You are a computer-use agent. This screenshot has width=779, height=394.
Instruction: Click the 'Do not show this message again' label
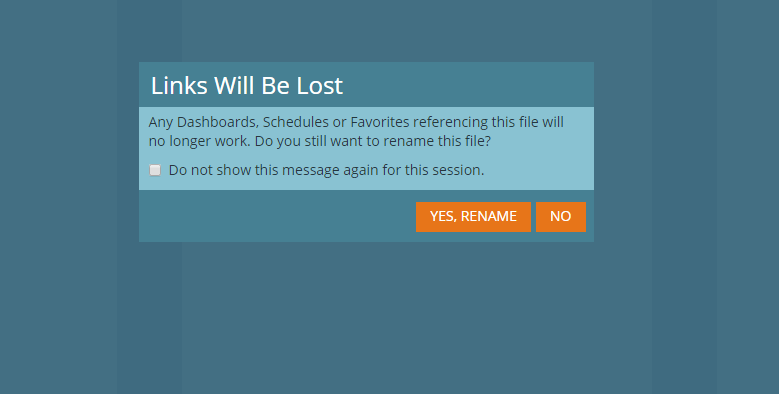point(326,170)
